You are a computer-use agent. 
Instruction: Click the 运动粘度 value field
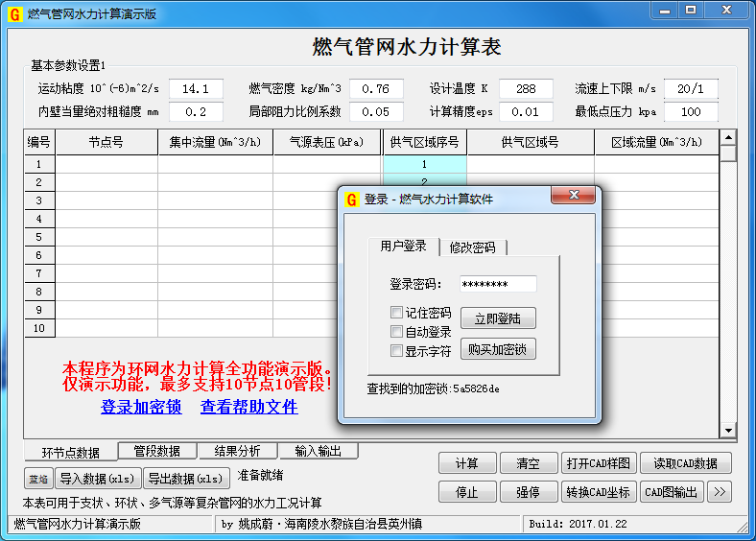pos(196,88)
